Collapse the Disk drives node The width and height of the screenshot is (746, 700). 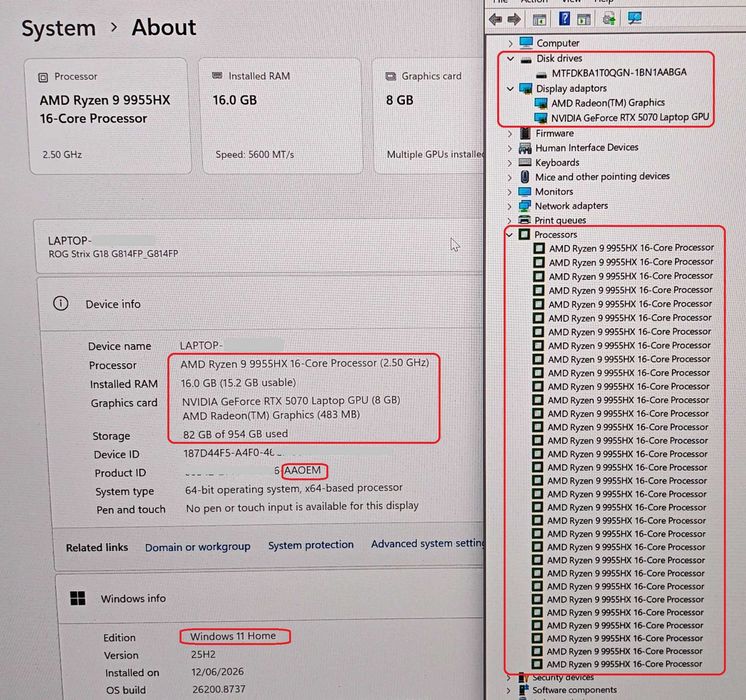(510, 59)
